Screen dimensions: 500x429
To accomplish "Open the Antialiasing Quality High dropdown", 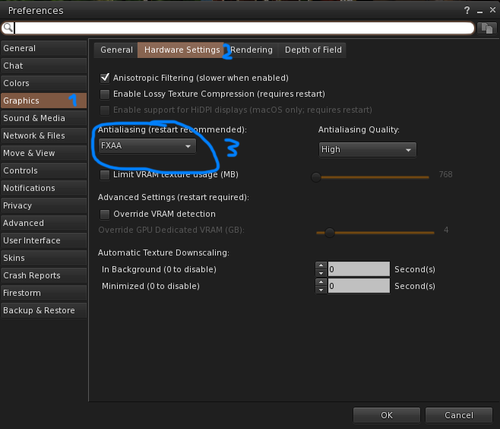I will 367,150.
